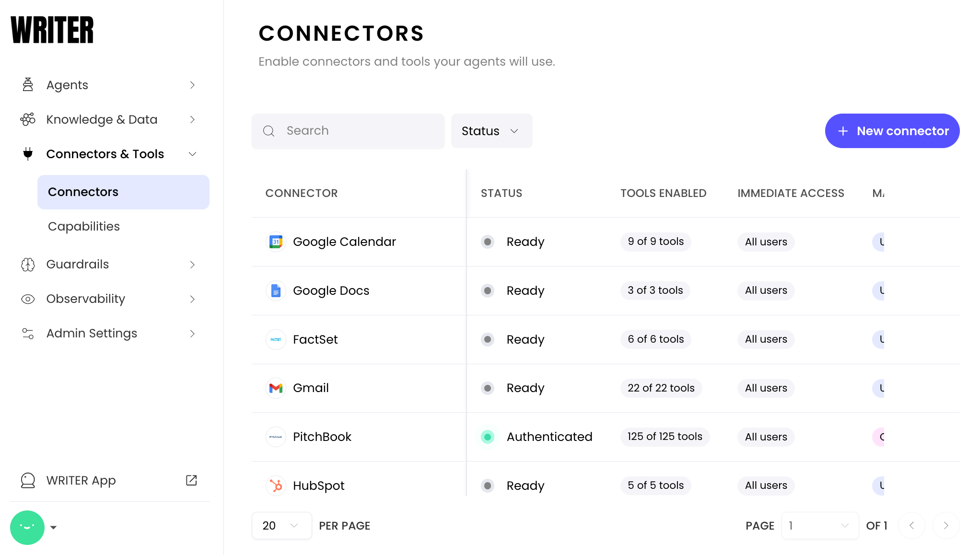Click the Google Docs document icon
The image size is (980, 555).
click(x=276, y=290)
